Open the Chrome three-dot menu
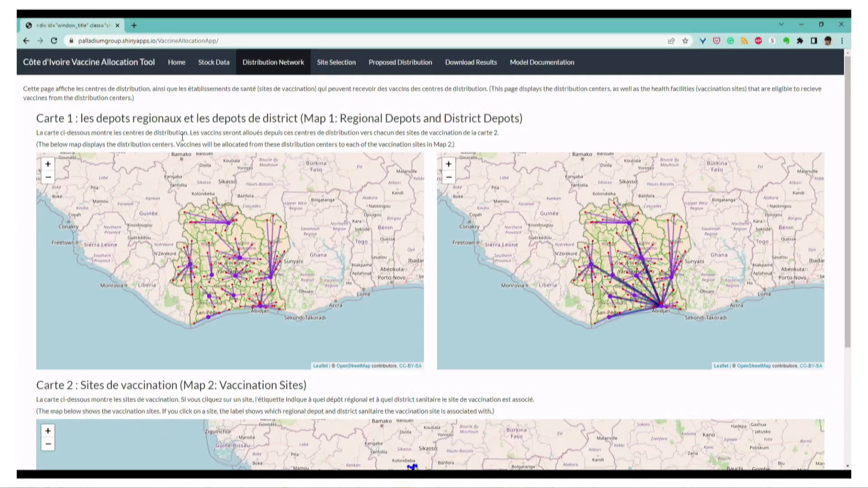This screenshot has height=488, width=868. (842, 41)
